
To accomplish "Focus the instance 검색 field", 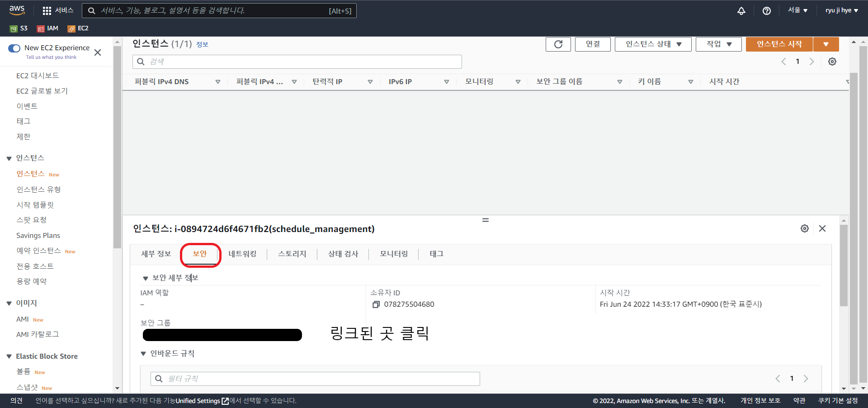I will tap(297, 62).
